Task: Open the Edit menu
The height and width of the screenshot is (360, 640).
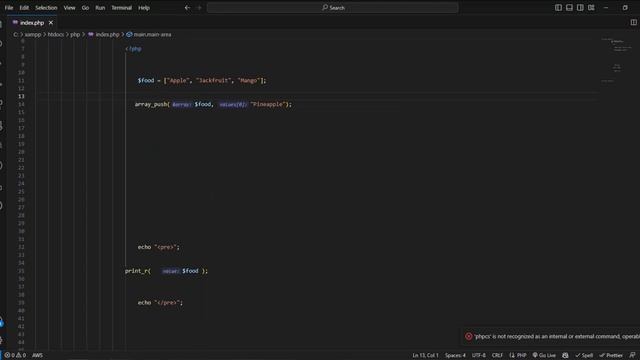Action: [24, 7]
